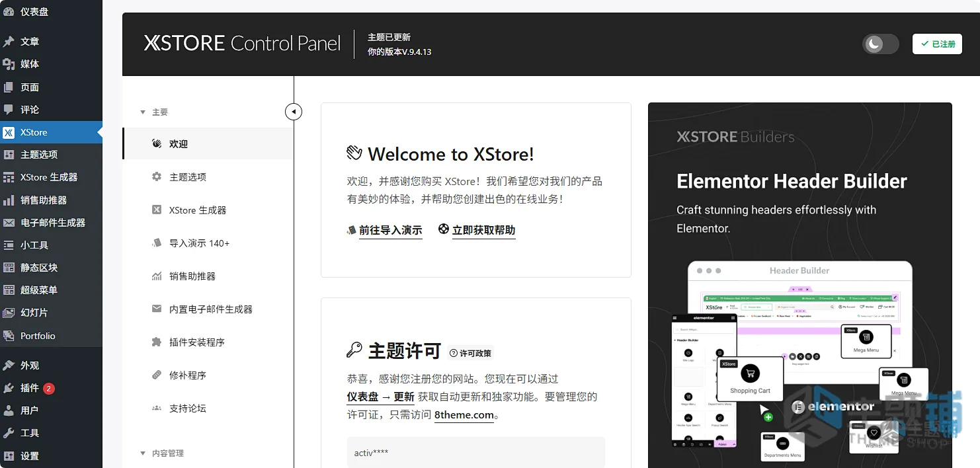
Task: Click the 幻灯片 slides icon
Action: [9, 313]
